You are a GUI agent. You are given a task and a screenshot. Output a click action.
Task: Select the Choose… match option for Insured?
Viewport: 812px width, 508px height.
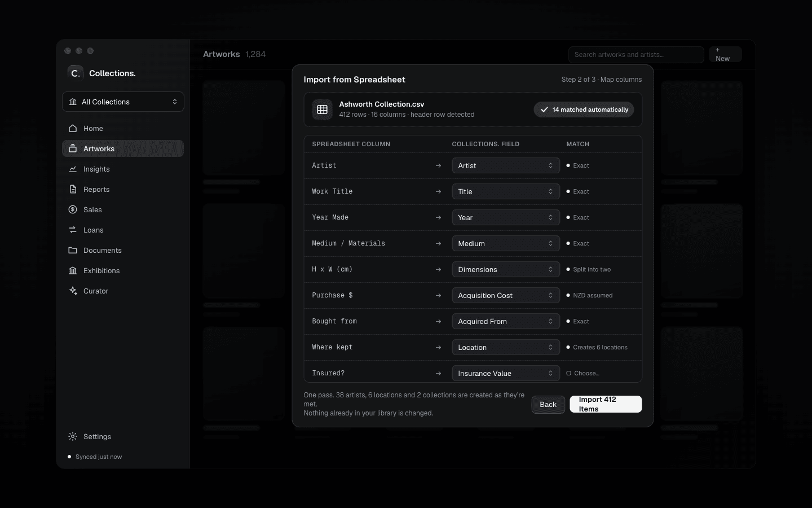tap(582, 373)
